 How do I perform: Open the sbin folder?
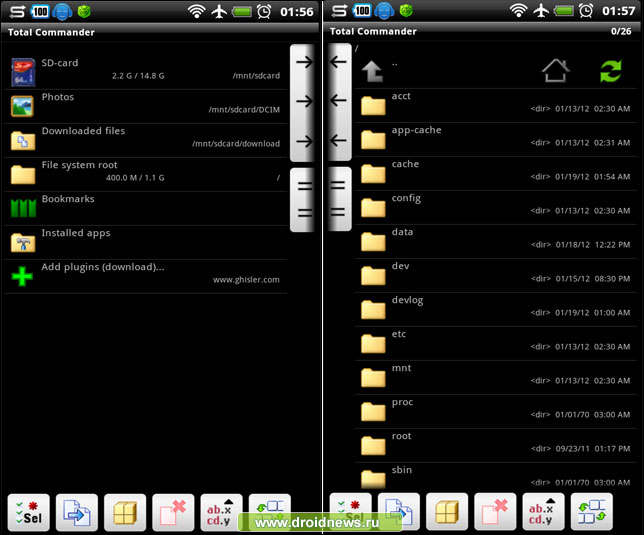pyautogui.click(x=496, y=477)
